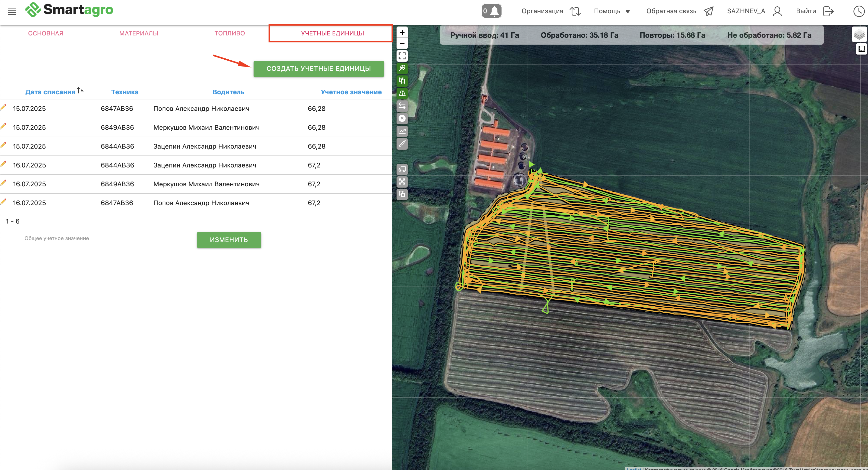This screenshot has width=868, height=470.
Task: Toggle fullscreen map view
Action: tap(402, 56)
